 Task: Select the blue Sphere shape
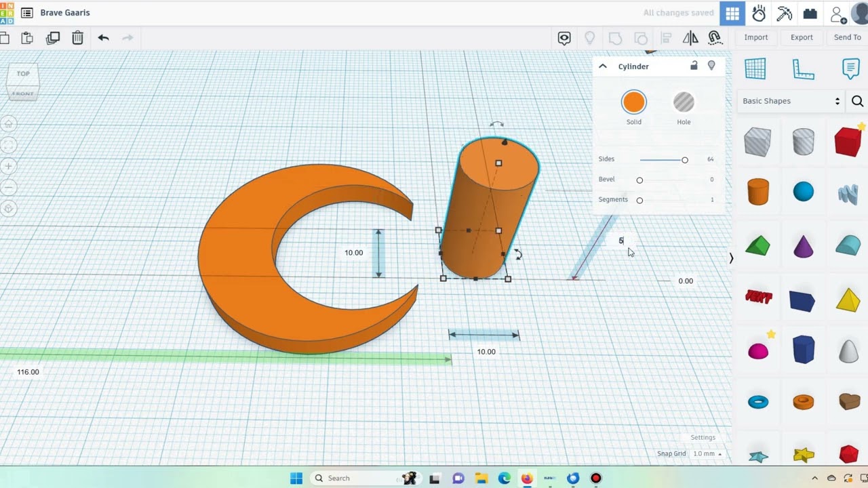[804, 192]
